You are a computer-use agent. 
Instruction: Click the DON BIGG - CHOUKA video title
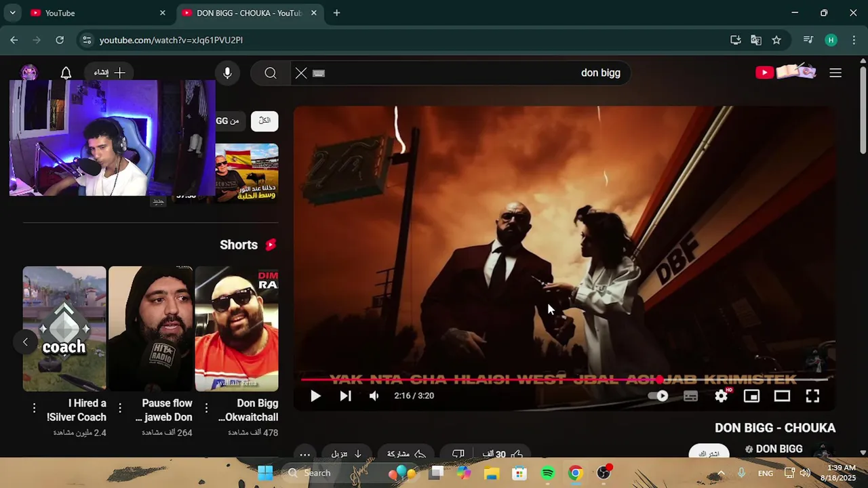point(775,428)
